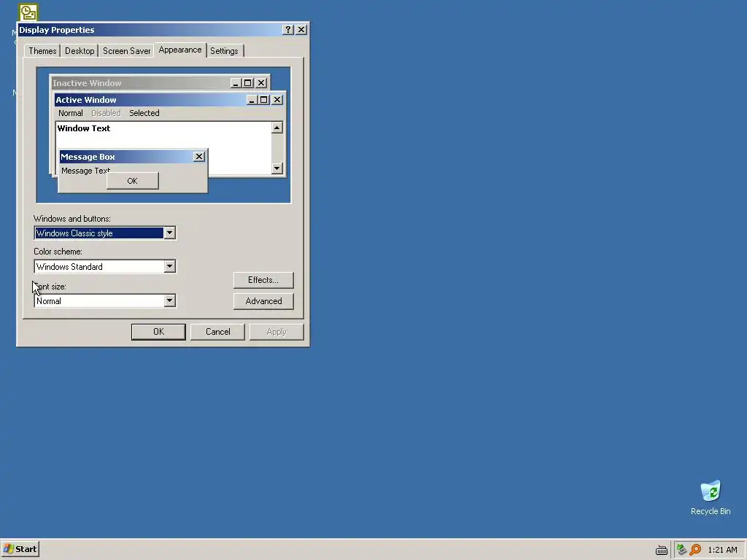Switch to the Settings tab
Screen dimensions: 747x560
pos(224,51)
